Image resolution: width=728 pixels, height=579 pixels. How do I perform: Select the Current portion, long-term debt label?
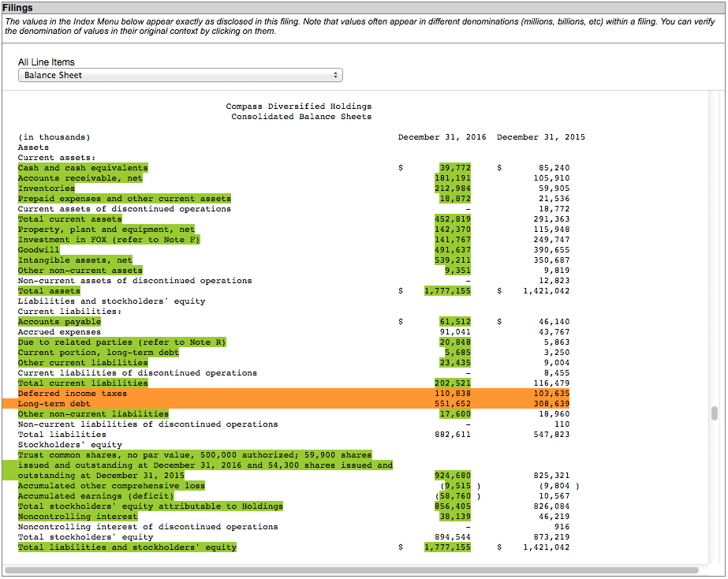(99, 353)
